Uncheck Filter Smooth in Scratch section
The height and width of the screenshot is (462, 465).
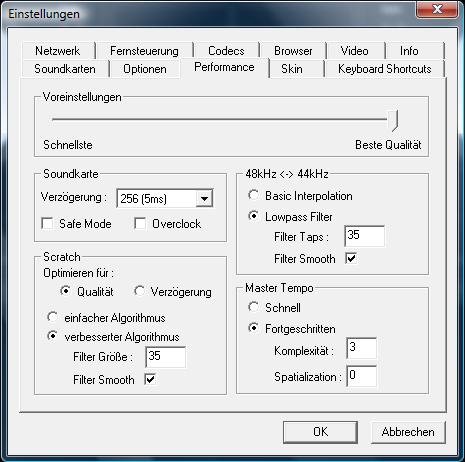(150, 379)
